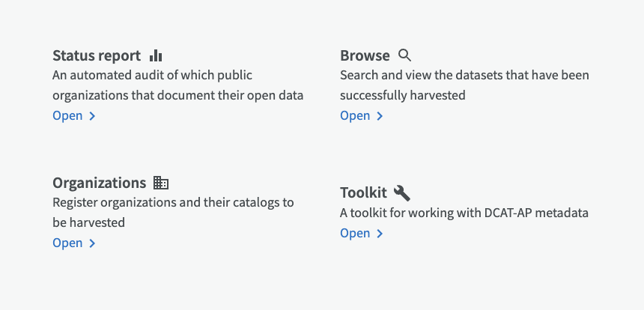Select the Toolkit heading
Image resolution: width=644 pixels, height=310 pixels.
(x=363, y=192)
